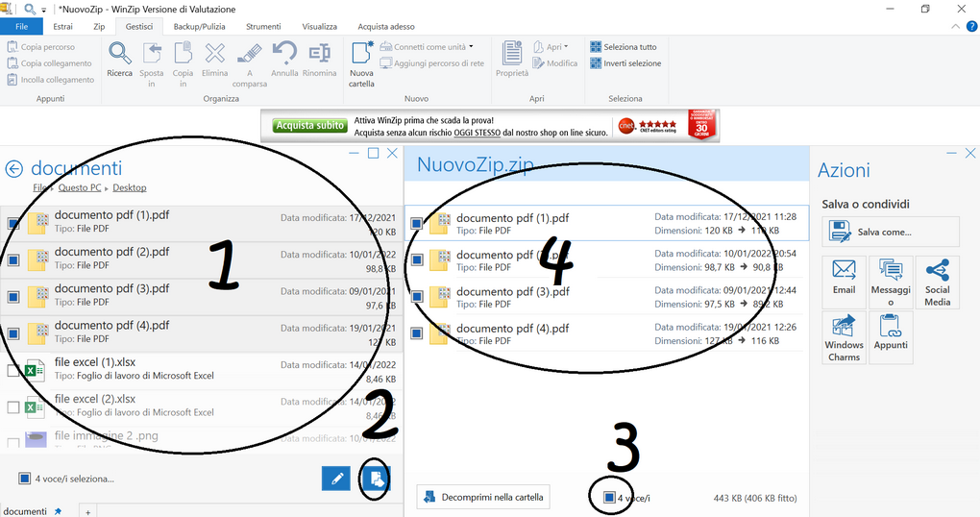Click Salva come... button

pyautogui.click(x=890, y=232)
